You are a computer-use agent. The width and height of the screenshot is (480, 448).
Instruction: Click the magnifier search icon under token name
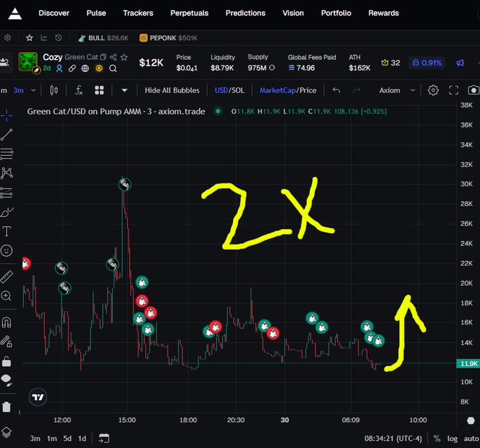(113, 68)
